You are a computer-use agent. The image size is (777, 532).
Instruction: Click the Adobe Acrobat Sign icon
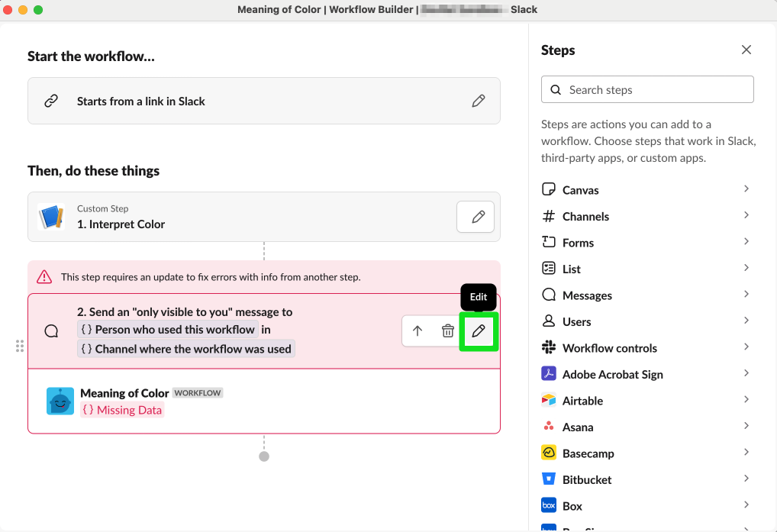click(549, 374)
